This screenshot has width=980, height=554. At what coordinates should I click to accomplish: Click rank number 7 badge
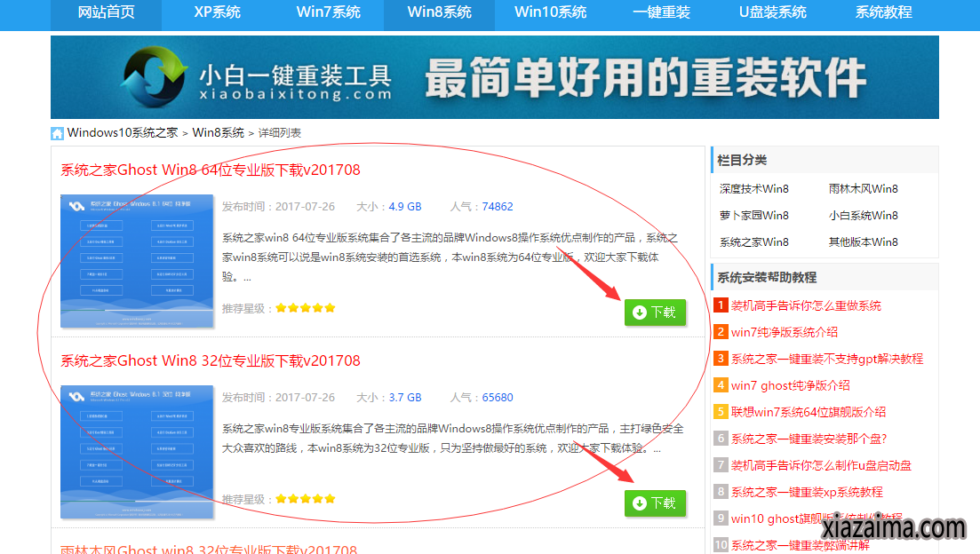tap(721, 464)
